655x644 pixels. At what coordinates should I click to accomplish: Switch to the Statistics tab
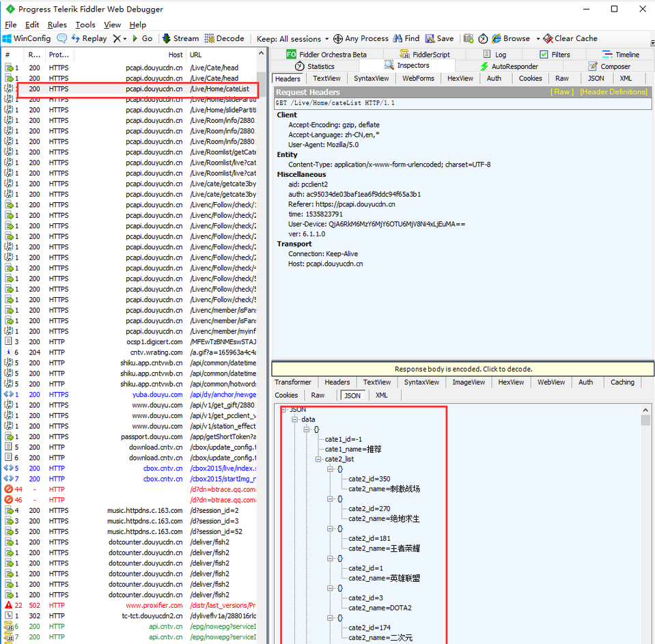click(x=315, y=66)
